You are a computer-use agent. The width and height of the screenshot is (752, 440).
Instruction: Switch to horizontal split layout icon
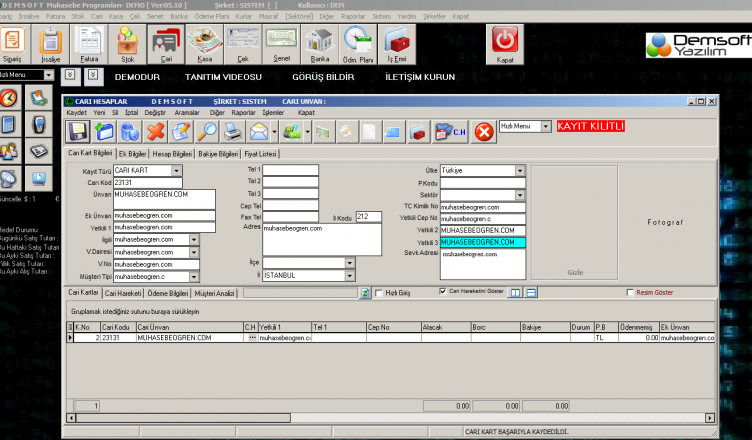click(x=531, y=293)
